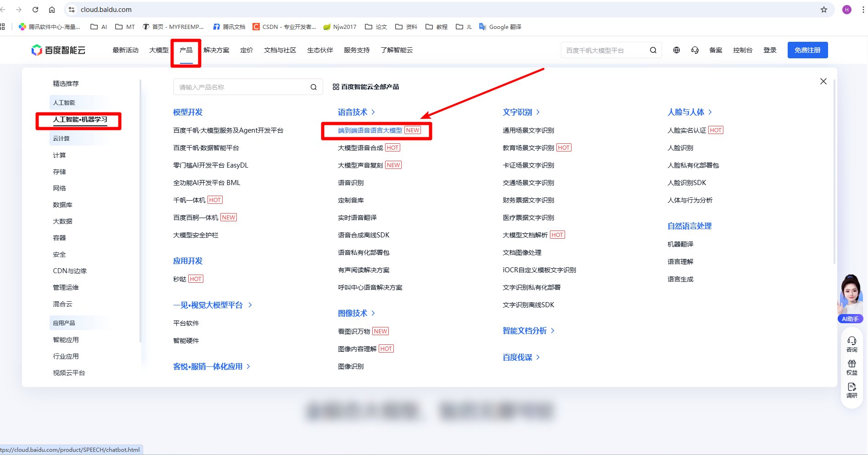This screenshot has width=868, height=455.
Task: Select 人工智能·机器学习 in the sidebar
Action: [80, 119]
